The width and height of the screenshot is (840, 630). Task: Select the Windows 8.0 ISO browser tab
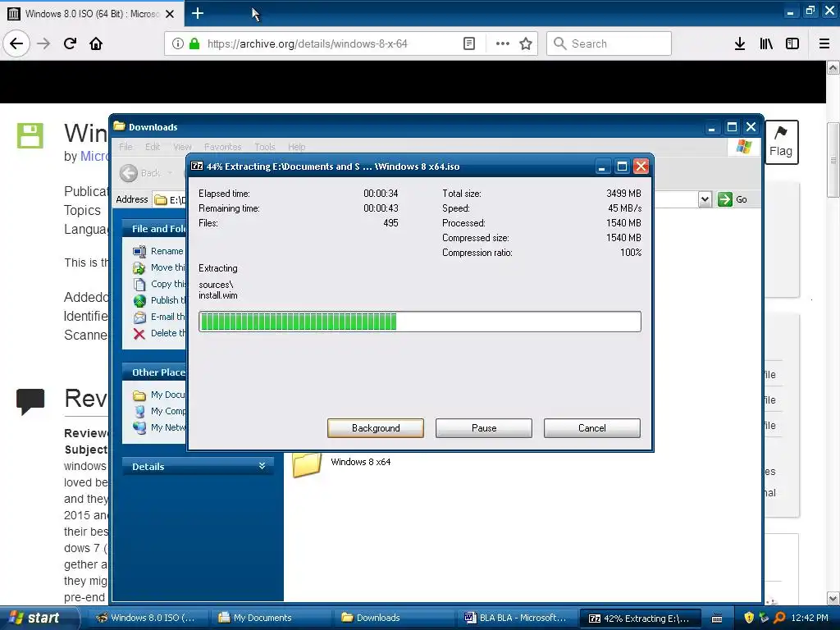92,14
